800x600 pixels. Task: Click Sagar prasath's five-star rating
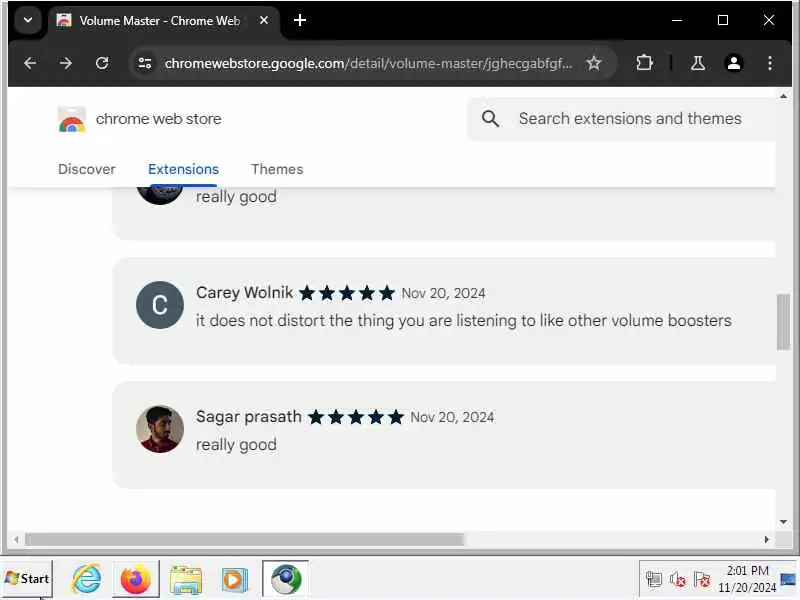pos(356,417)
